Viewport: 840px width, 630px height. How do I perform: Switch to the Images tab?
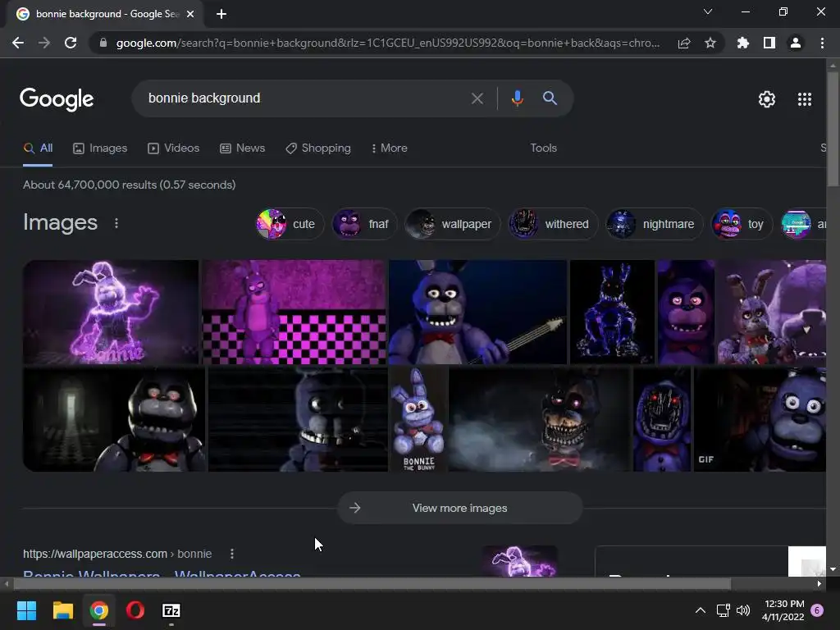pyautogui.click(x=100, y=148)
